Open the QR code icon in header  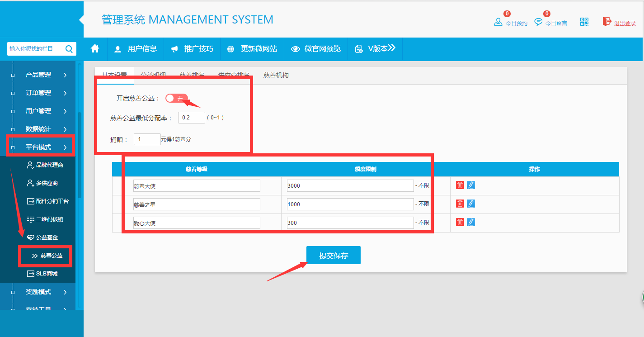[584, 22]
